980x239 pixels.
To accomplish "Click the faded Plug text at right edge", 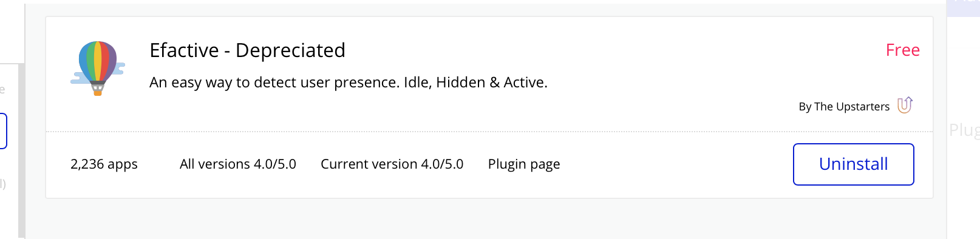I will [964, 130].
